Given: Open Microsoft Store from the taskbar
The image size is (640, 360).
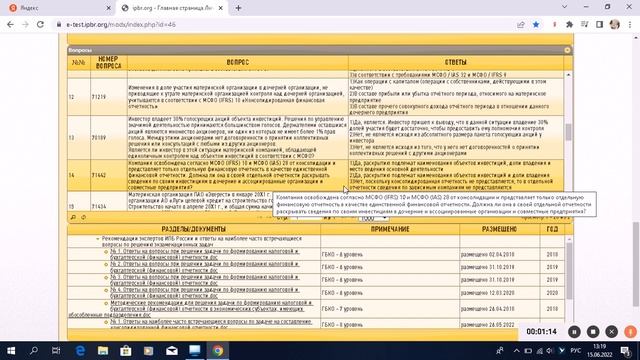Looking at the screenshot, I should pos(126,351).
